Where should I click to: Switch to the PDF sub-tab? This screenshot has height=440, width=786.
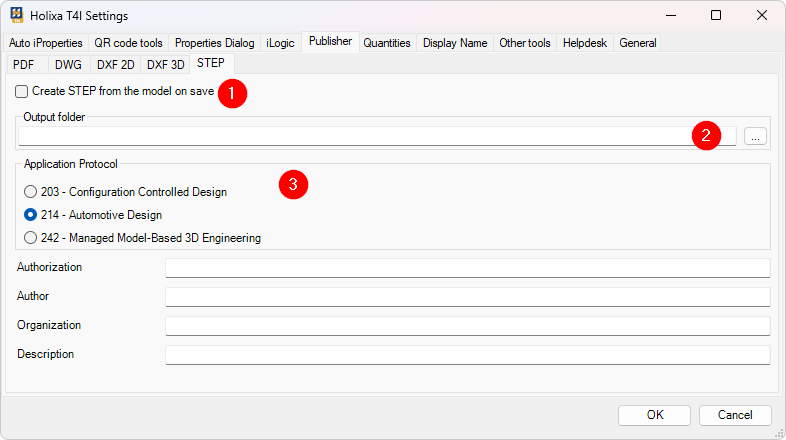[23, 64]
